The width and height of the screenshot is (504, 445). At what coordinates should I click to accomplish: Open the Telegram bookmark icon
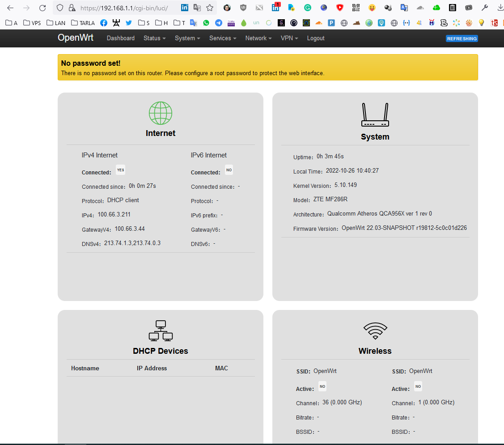coord(219,23)
